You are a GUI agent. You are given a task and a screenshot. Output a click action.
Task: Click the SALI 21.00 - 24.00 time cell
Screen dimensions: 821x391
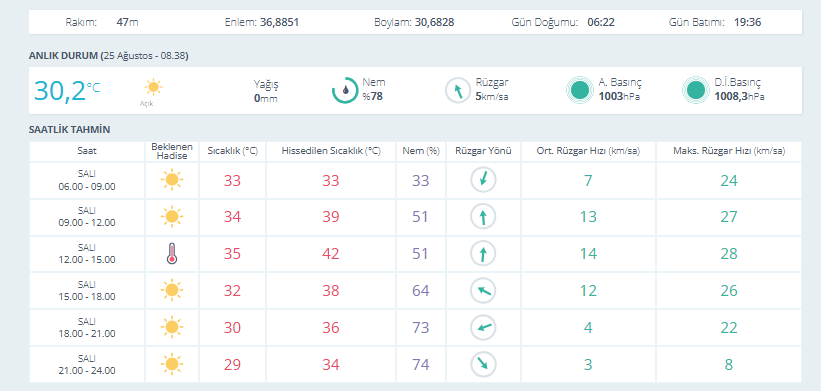tap(87, 364)
